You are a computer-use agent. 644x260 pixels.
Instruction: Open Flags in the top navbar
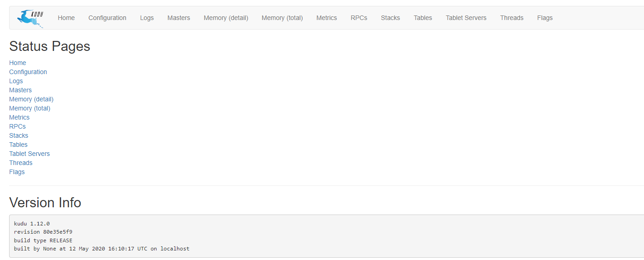coord(545,18)
